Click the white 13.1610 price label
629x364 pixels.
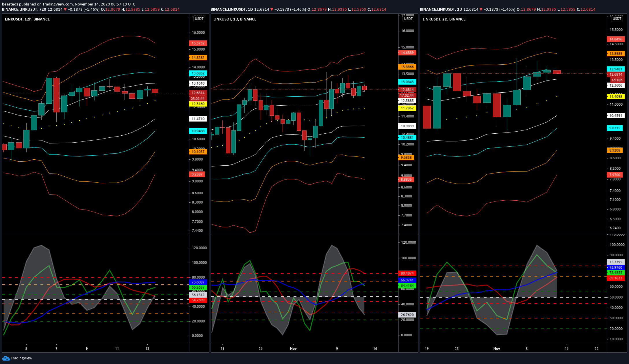click(198, 83)
